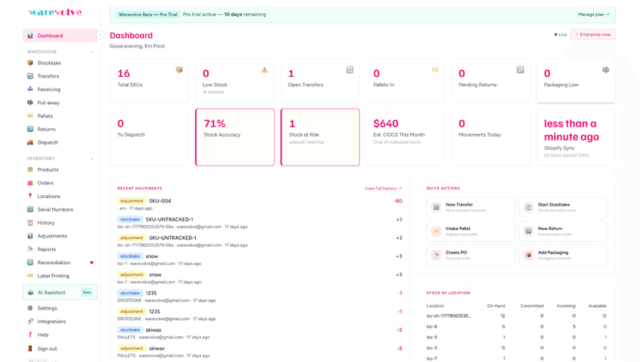Open the AI Assistant Beta item
The image size is (644, 362).
pos(60,292)
